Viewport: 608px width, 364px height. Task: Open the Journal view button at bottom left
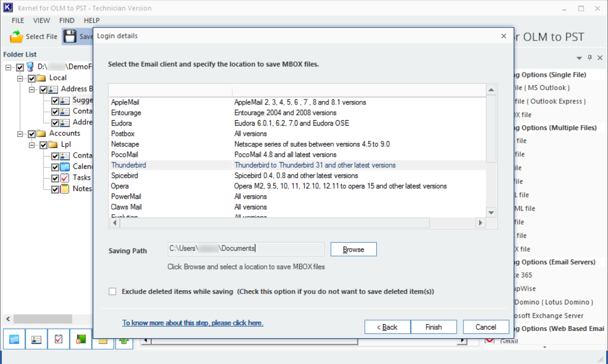point(81,339)
